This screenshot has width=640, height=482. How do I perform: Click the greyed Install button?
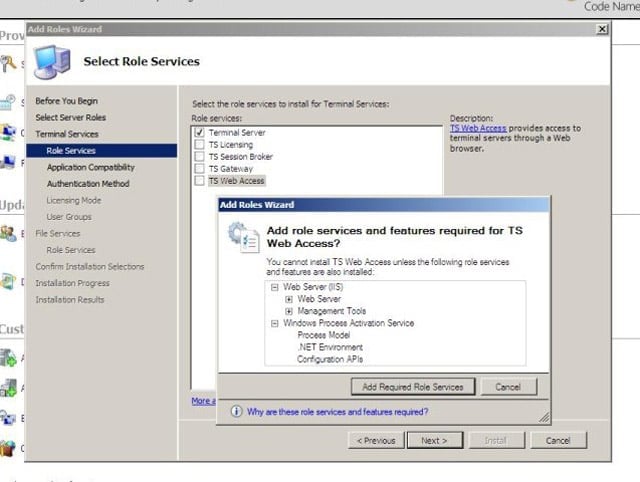pyautogui.click(x=496, y=440)
